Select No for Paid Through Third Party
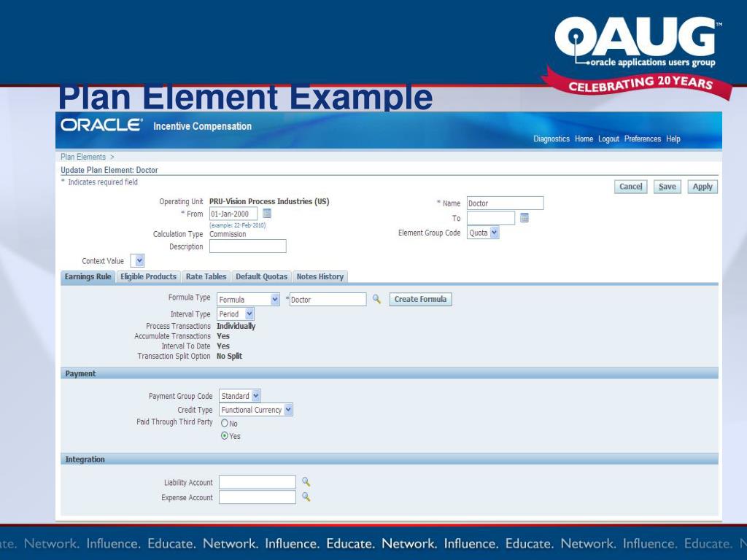The image size is (747, 560). 225,423
